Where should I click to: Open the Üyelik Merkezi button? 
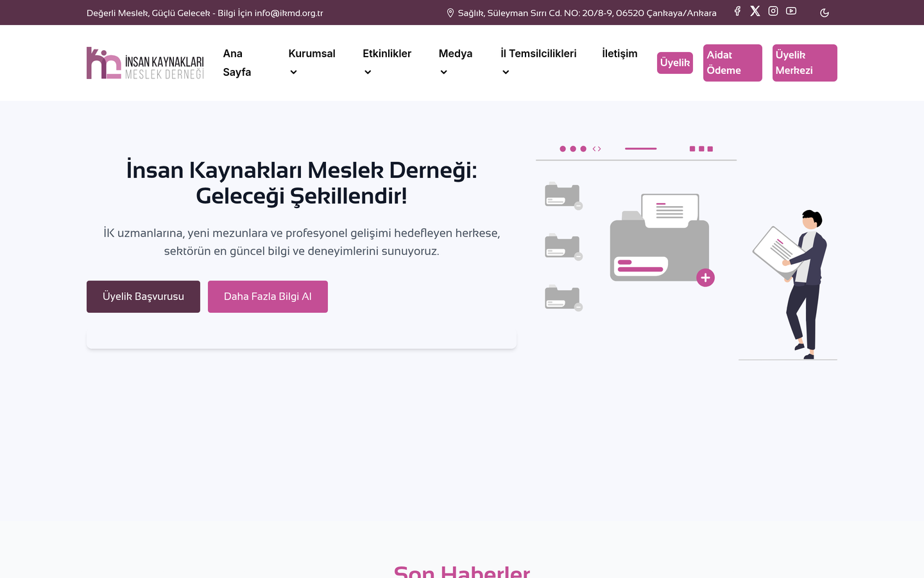(x=805, y=63)
